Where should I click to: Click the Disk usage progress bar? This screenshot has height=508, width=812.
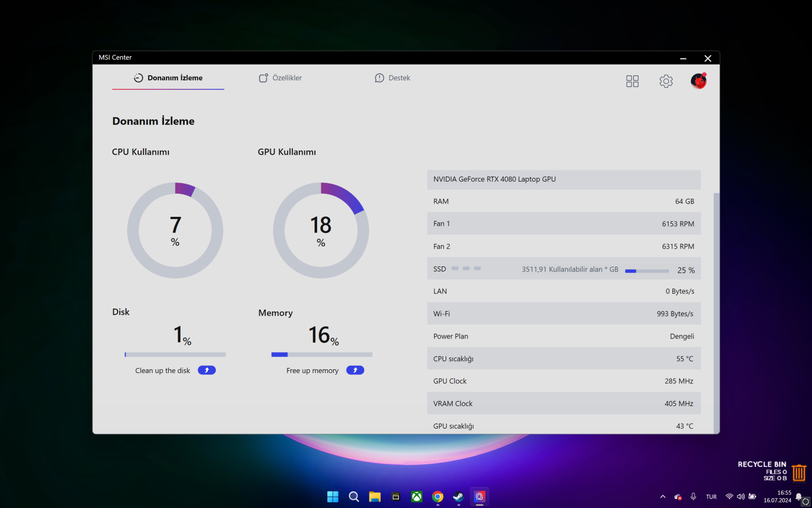coord(175,355)
